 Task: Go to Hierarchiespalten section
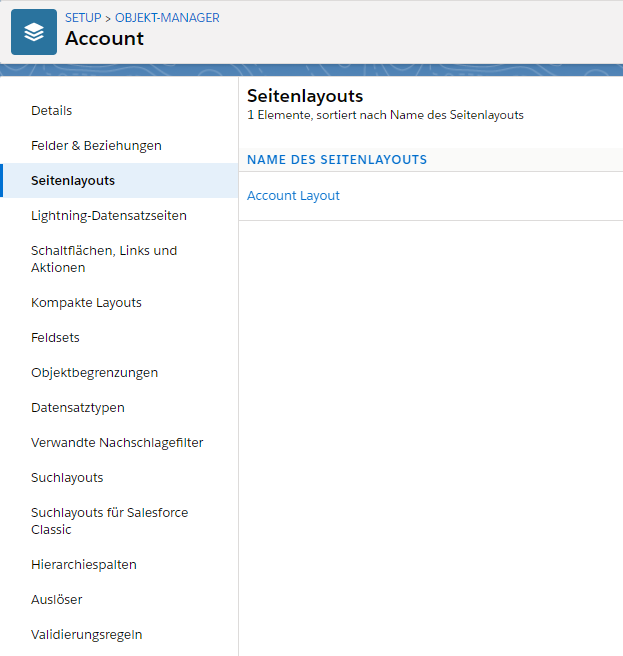tap(84, 564)
